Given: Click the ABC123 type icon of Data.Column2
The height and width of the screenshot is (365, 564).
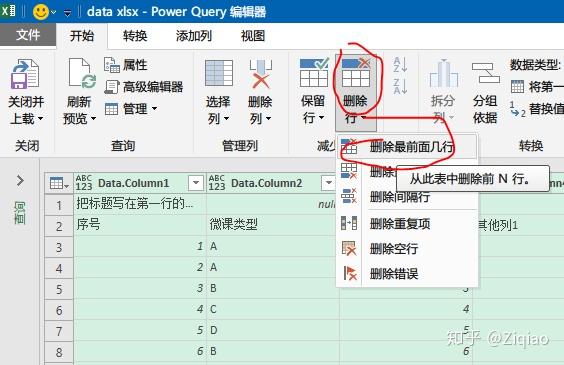Looking at the screenshot, I should click(217, 183).
